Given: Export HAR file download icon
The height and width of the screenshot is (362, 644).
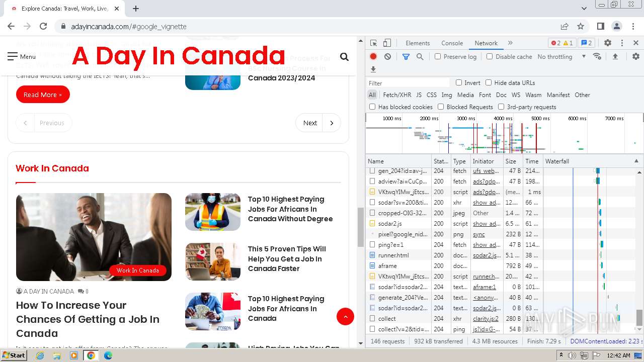Looking at the screenshot, I should [373, 69].
